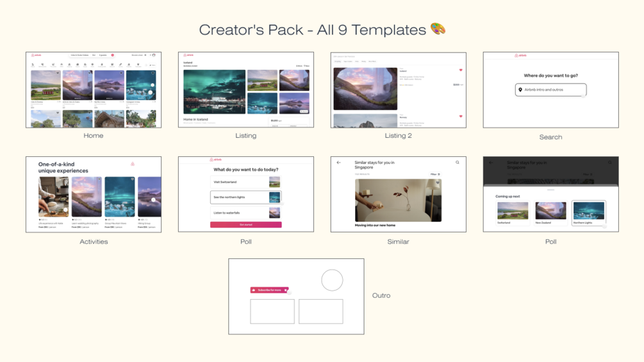
Task: Click the Airbnb logo in the Home template
Action: coord(36,55)
